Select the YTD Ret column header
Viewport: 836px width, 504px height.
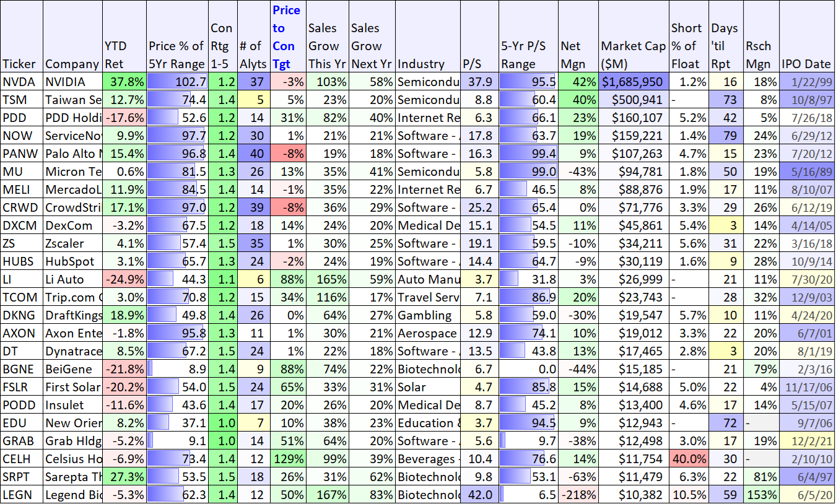click(124, 37)
